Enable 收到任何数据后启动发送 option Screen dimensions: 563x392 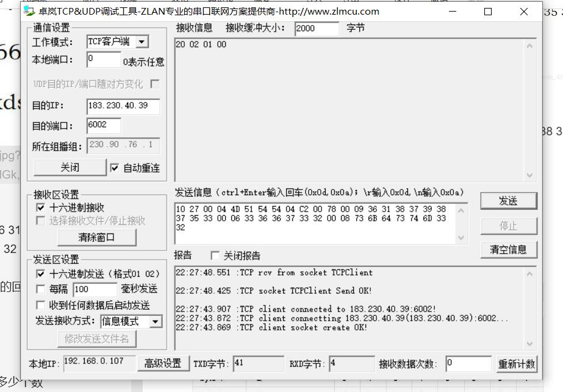[40, 305]
